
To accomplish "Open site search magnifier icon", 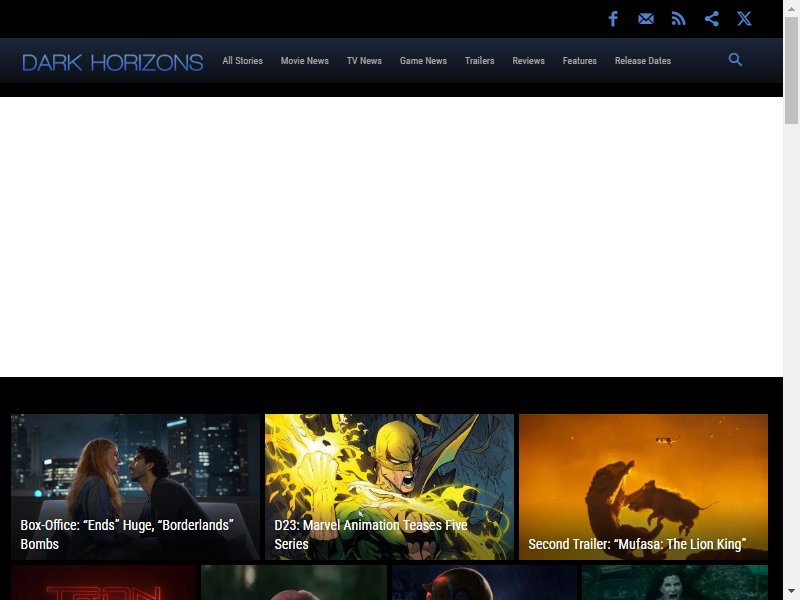I will 735,60.
